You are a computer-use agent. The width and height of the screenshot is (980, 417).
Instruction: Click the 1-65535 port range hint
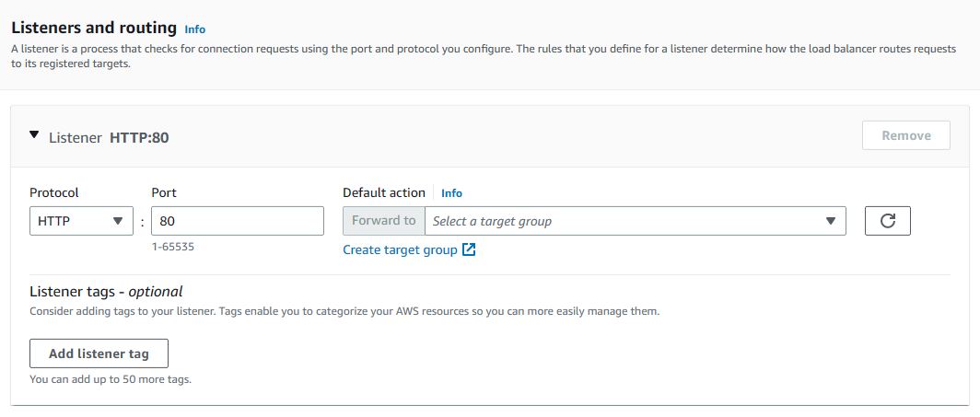click(173, 248)
